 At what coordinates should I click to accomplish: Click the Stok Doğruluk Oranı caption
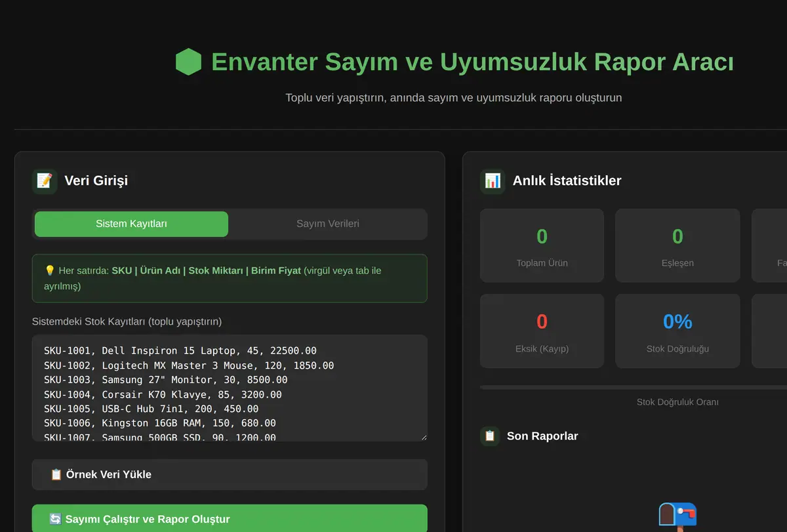pos(677,401)
